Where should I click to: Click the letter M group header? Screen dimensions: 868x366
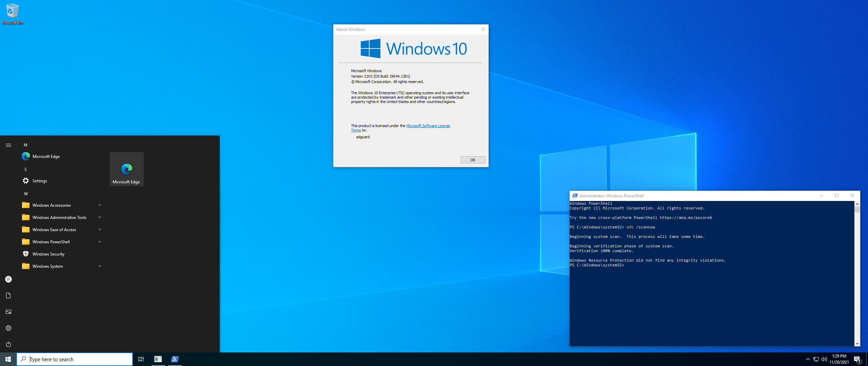coord(25,145)
